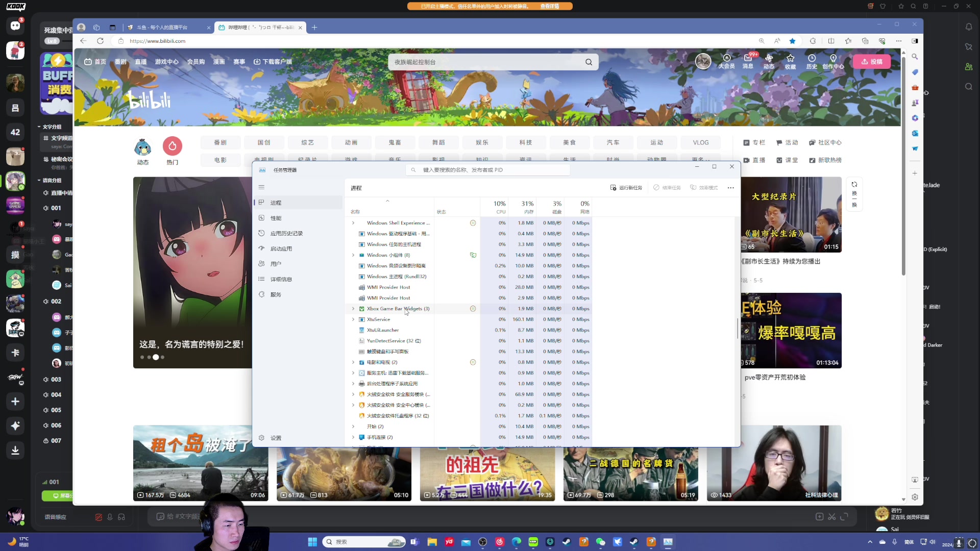Screen dimensions: 980x551
Task: Open the 服务 (Services) page
Action: pos(299,294)
